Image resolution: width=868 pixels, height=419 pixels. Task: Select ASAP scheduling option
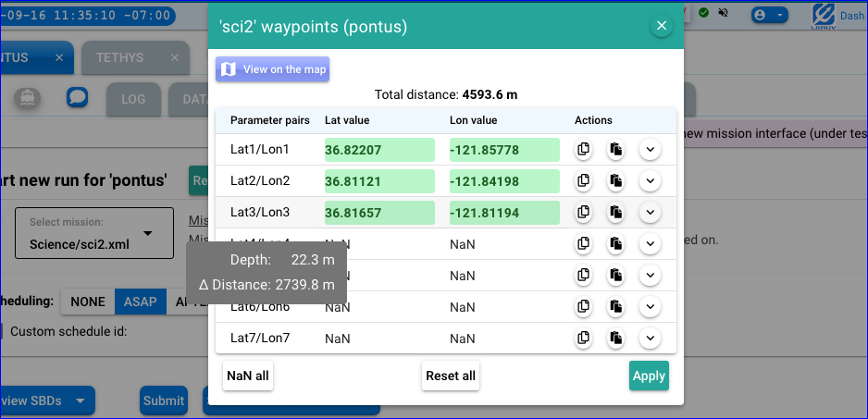[x=140, y=302]
